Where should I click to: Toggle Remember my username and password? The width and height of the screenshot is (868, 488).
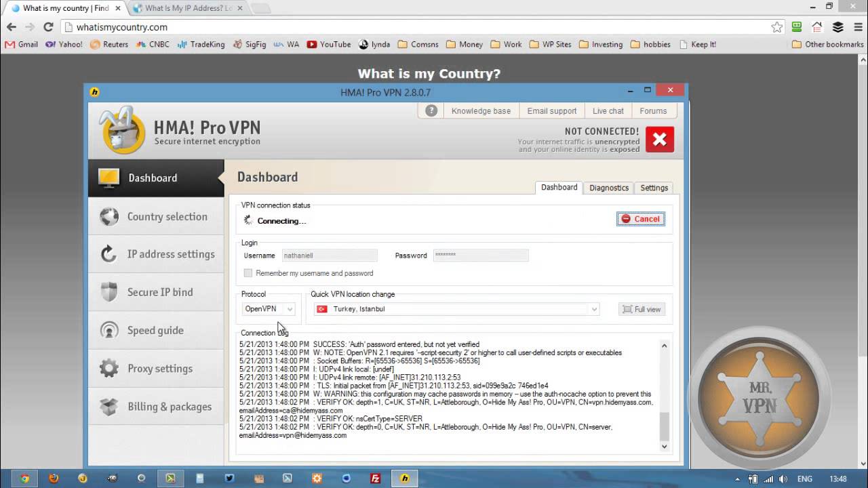click(248, 273)
